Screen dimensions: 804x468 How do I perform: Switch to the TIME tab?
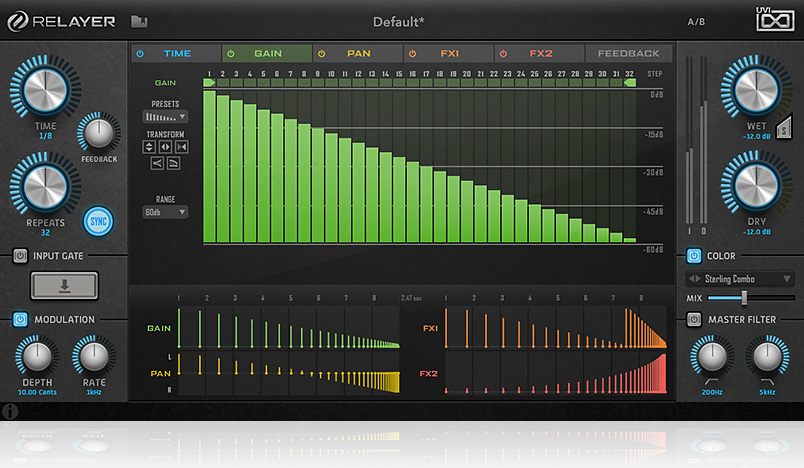(177, 53)
